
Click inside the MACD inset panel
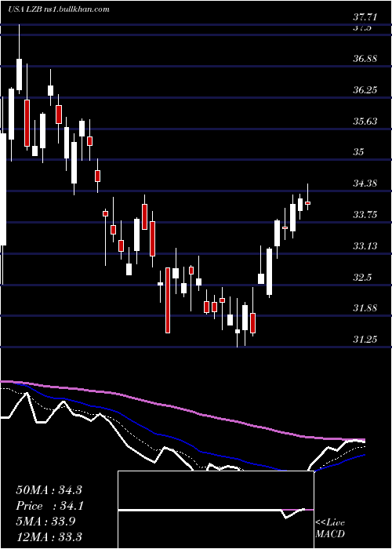[x=216, y=510]
